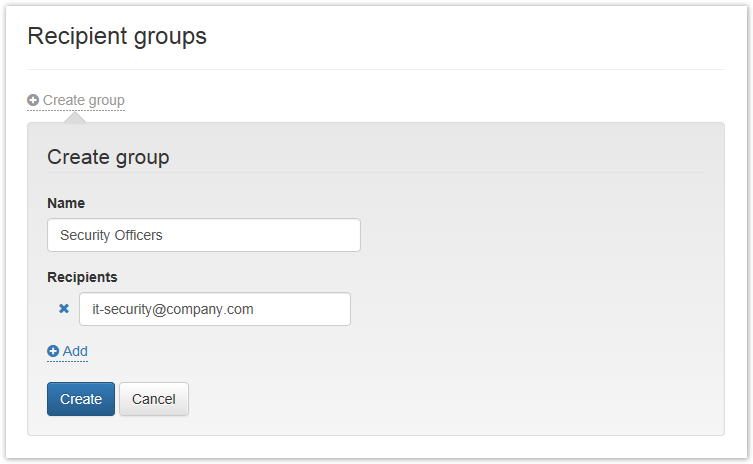Click the recipient email input field

coord(214,309)
